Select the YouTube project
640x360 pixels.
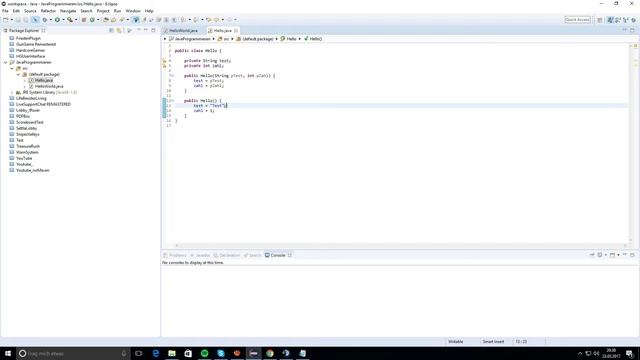[24, 158]
